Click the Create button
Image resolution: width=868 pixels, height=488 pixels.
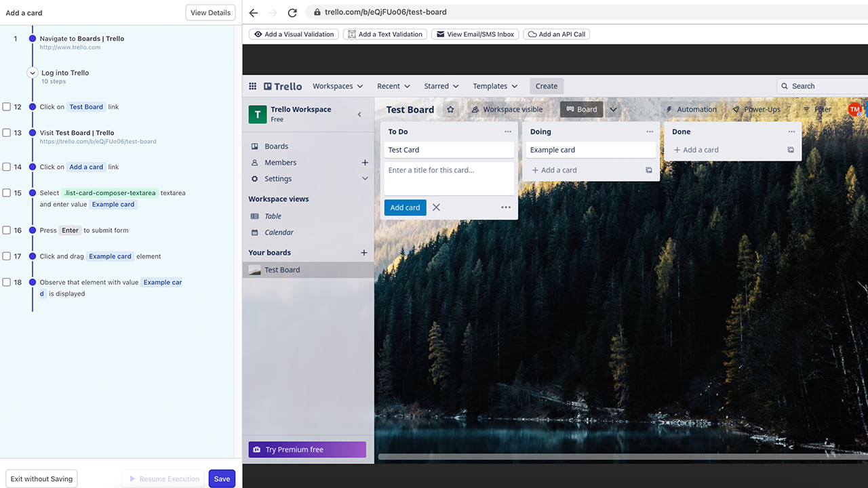(x=547, y=86)
